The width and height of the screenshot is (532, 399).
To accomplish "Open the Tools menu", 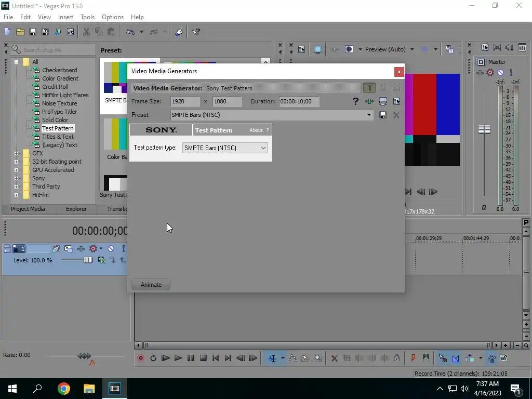I will [87, 17].
